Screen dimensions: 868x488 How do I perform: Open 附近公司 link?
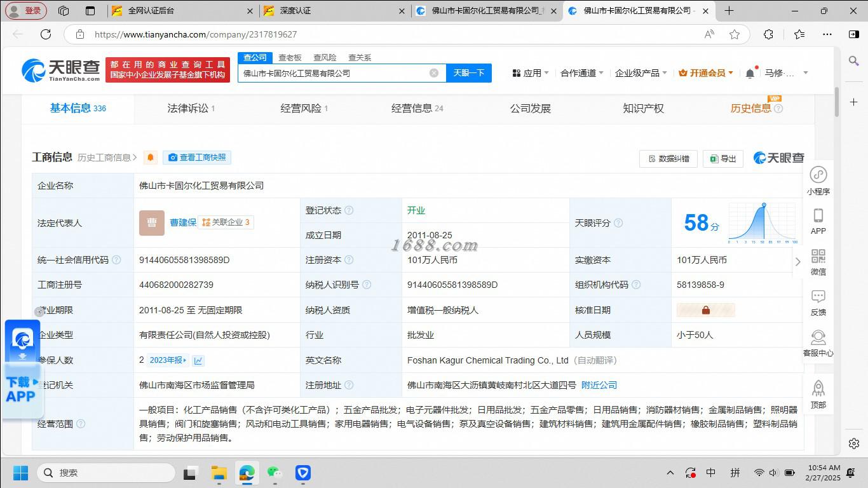point(599,385)
